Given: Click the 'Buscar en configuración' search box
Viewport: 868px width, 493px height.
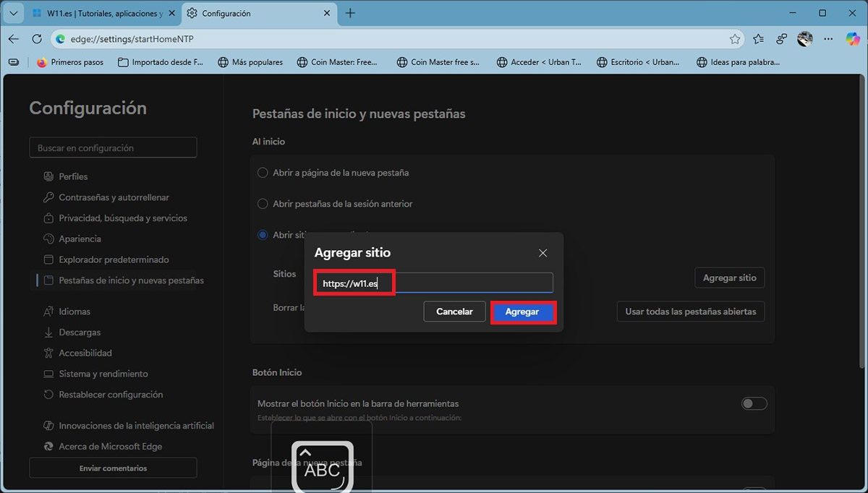Looking at the screenshot, I should pyautogui.click(x=113, y=147).
